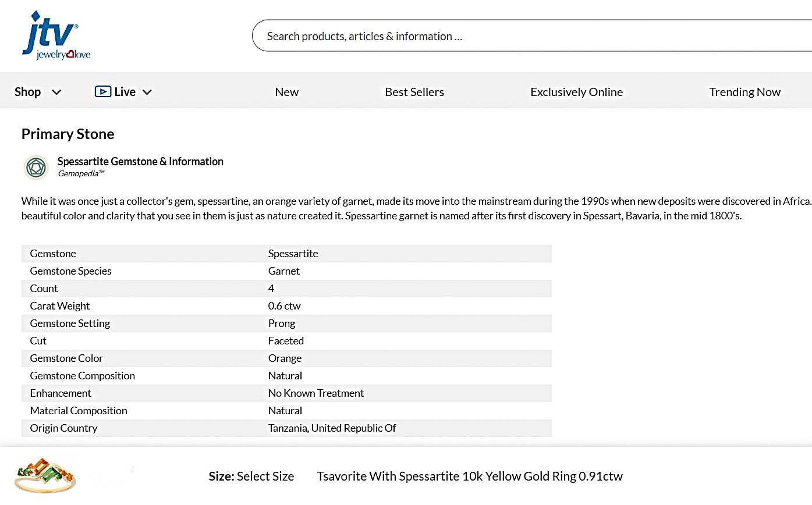812x505 pixels.
Task: Click the JTV jewelry love logo
Action: [56, 36]
